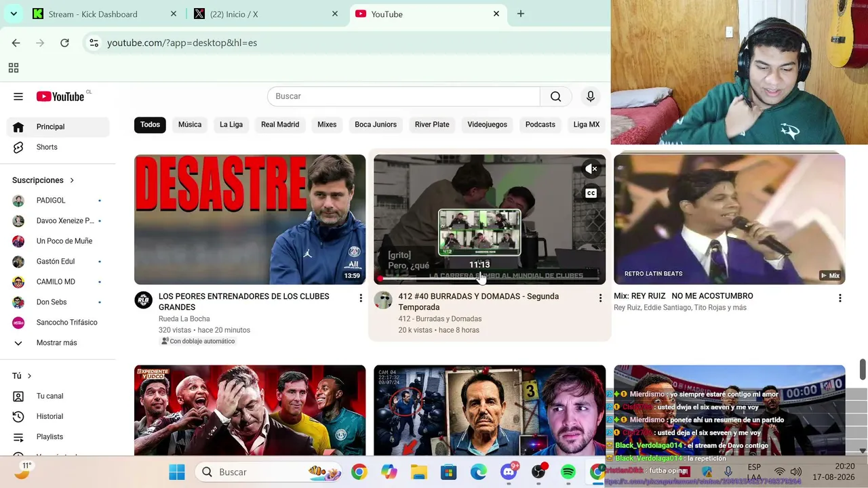Open the Windows Start menu
The image size is (868, 488).
pos(177,472)
